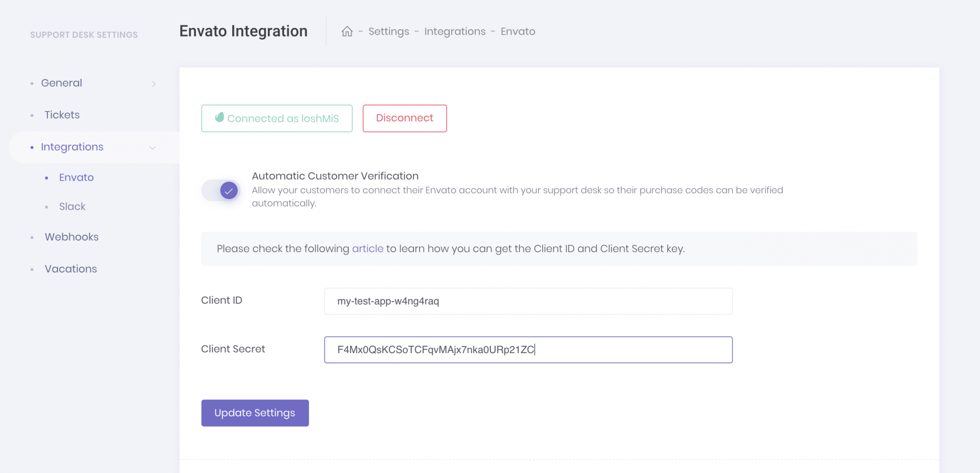Click the Envato breadcrumb
This screenshot has height=473, width=980.
[518, 32]
